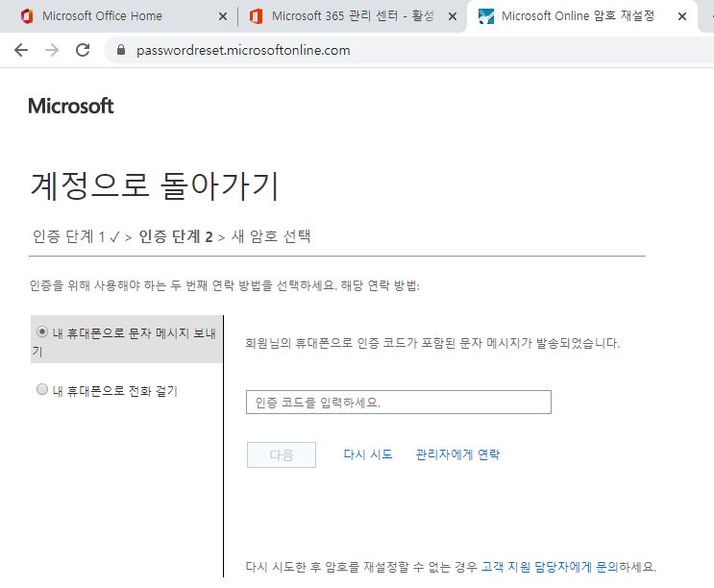714x588 pixels.
Task: Click the Microsoft logo text
Action: pos(70,106)
